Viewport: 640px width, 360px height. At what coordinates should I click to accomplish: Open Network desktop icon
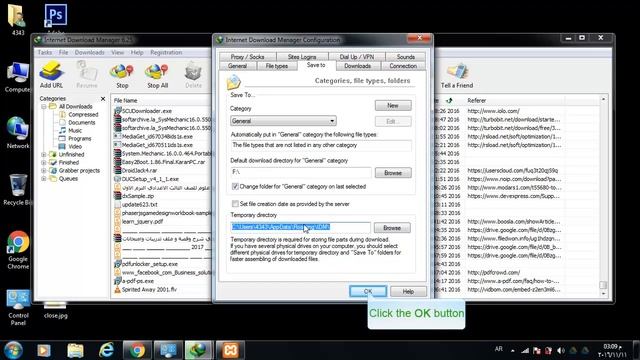(x=18, y=133)
